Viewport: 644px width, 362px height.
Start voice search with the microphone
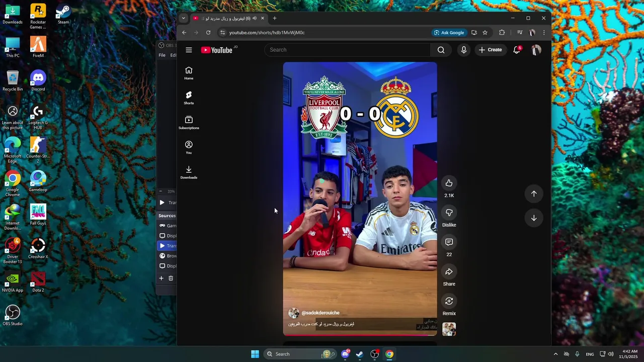(463, 50)
